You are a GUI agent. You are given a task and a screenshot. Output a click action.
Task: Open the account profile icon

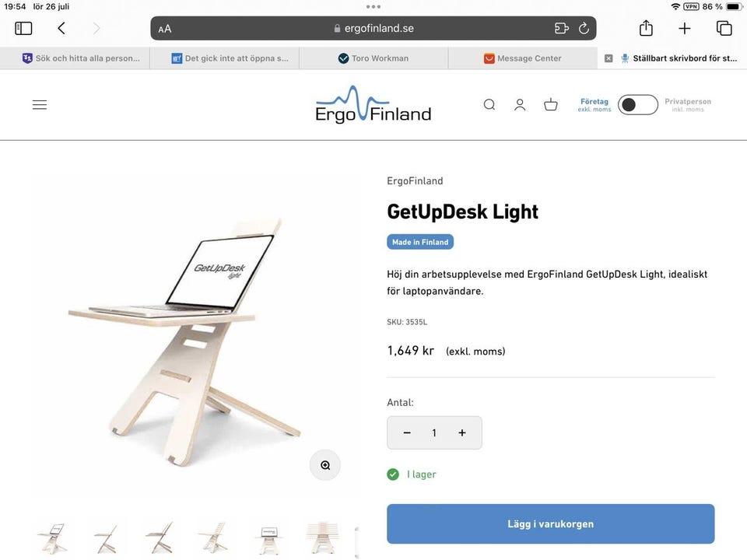[x=520, y=104]
